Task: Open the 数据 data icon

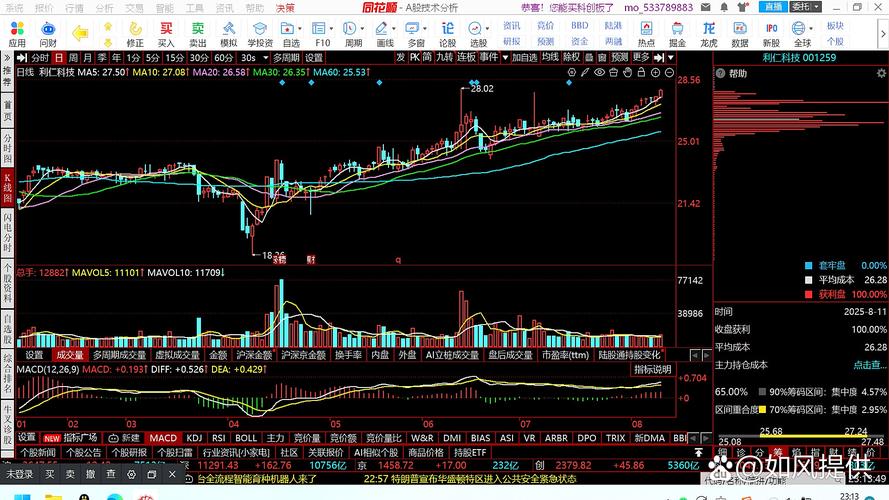Action: click(740, 33)
